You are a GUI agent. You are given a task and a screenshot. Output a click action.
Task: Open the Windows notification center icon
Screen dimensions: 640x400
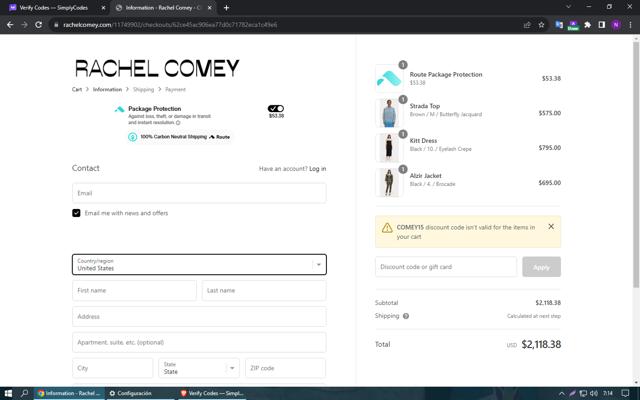tap(625, 393)
